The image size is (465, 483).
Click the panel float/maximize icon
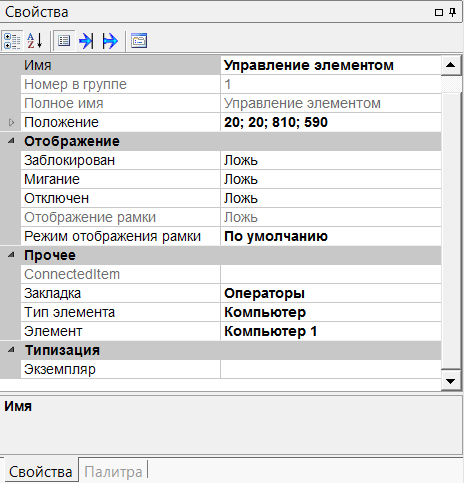click(439, 12)
